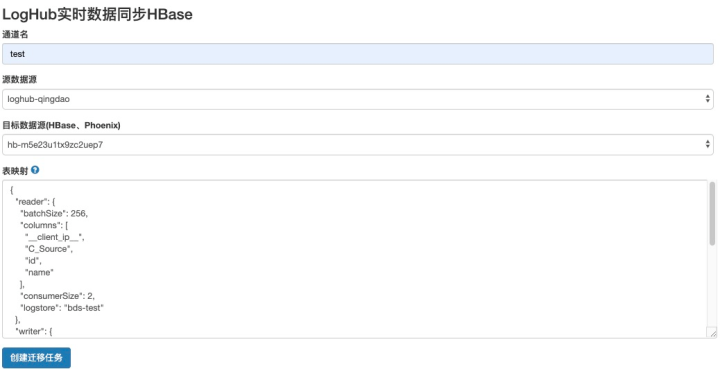Open the 源数据源 dropdown showing loghub-qingdao
Screen dimensions: 720x369
[358, 99]
